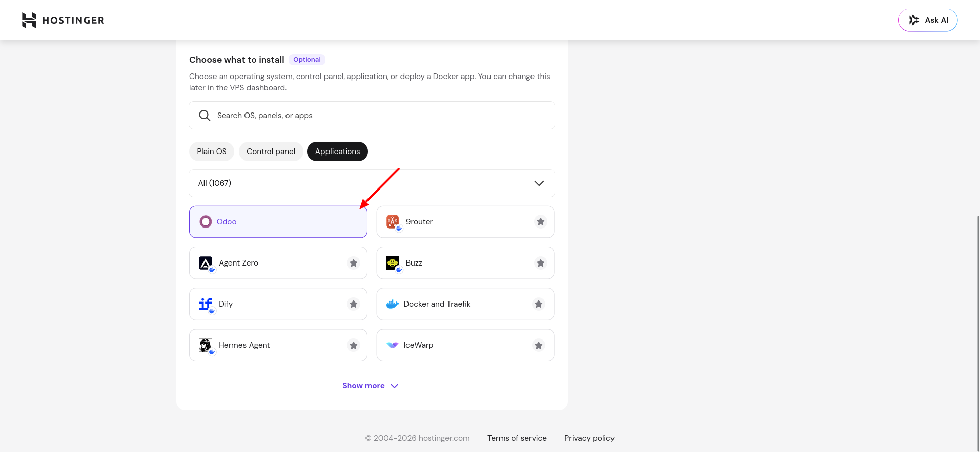Click the Odoo purple ring icon
This screenshot has height=453, width=980.
coord(206,222)
